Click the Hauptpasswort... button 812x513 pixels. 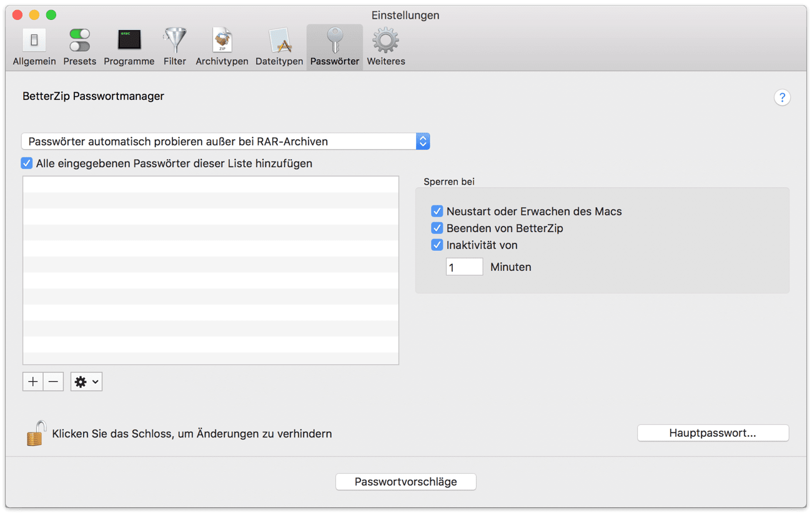tap(713, 433)
